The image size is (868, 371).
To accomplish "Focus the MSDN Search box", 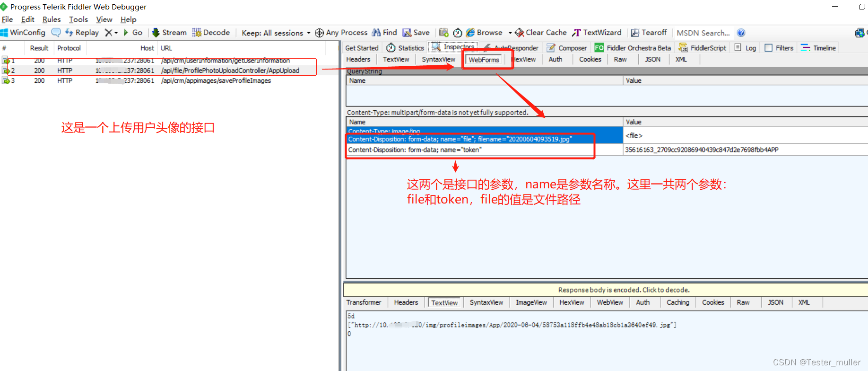I will click(703, 33).
